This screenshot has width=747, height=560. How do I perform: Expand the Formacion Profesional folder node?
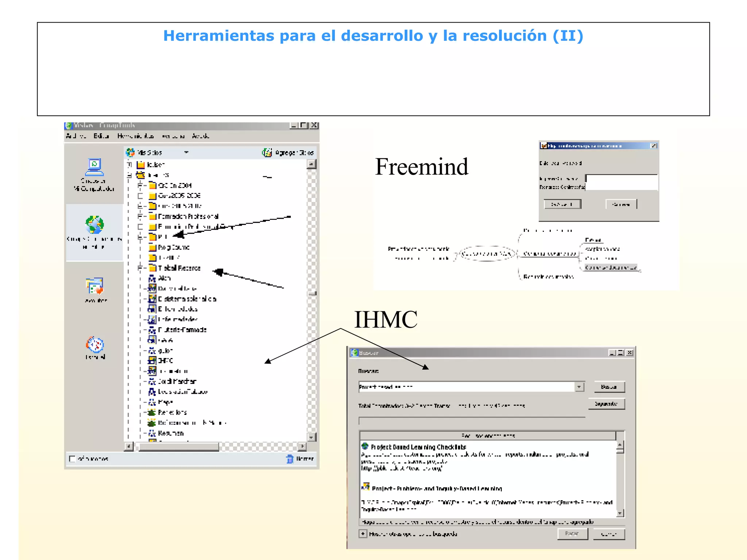pos(140,217)
